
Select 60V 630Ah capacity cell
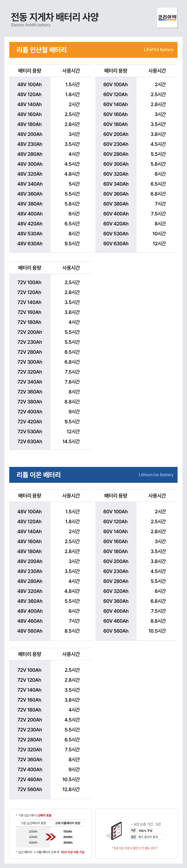point(116,243)
